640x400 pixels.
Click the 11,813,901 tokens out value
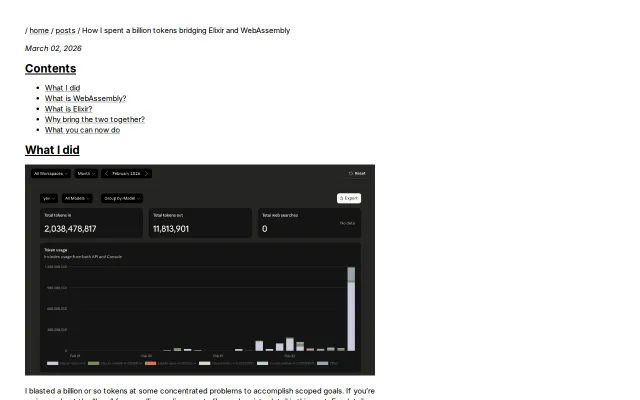click(171, 229)
